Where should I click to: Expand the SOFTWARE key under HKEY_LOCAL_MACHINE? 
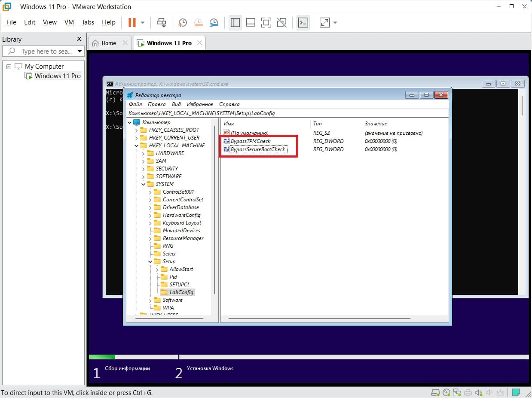point(144,176)
